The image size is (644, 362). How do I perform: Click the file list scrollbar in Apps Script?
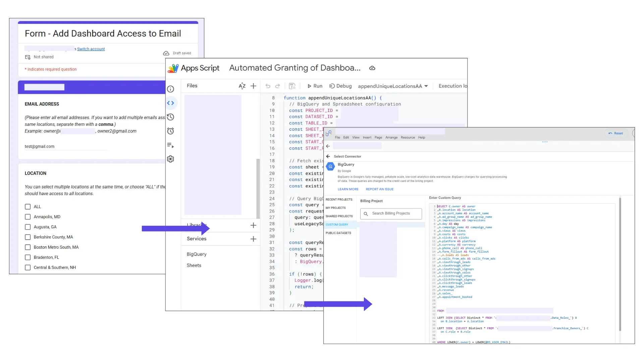258,188
